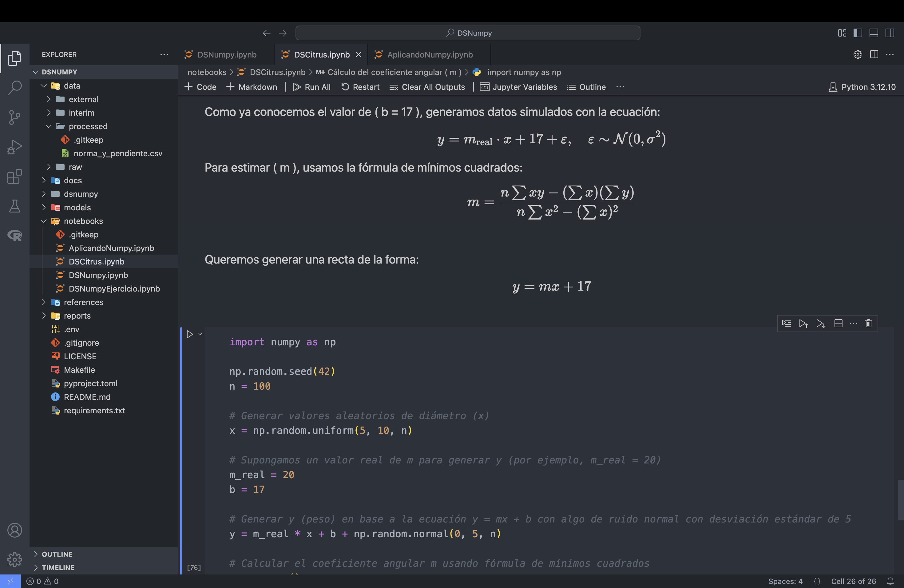Open the R extension view
The width and height of the screenshot is (904, 588).
[14, 236]
